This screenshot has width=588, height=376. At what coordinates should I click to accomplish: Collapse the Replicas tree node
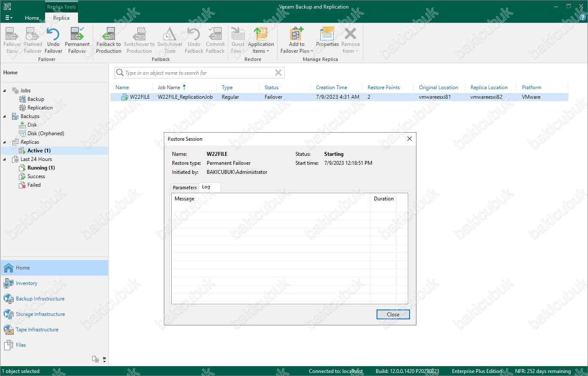click(5, 142)
